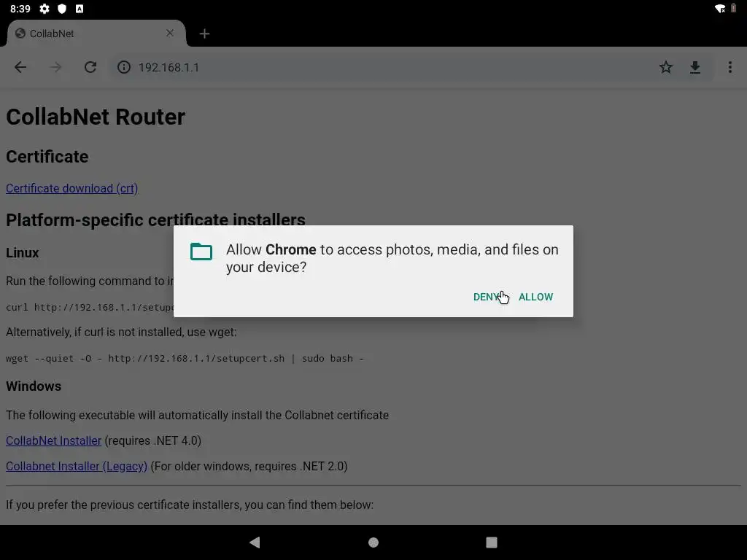Click the dialog's permission question text

coord(392,258)
